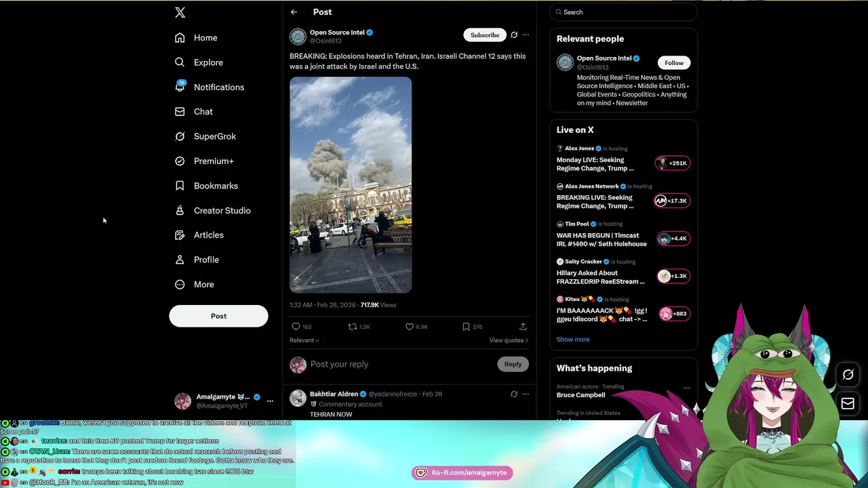The height and width of the screenshot is (488, 868).
Task: Click floating Grok button
Action: [848, 374]
